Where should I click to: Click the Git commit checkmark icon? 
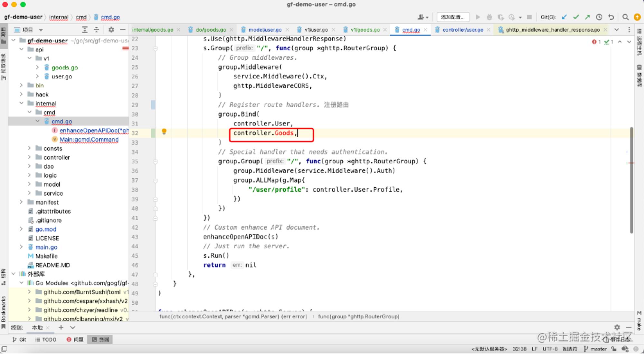[576, 17]
